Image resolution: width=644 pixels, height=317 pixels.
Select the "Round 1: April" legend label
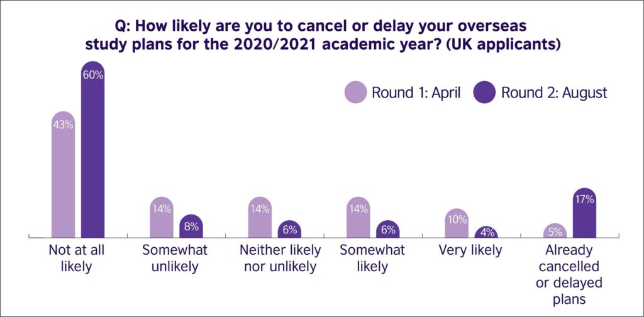point(416,92)
